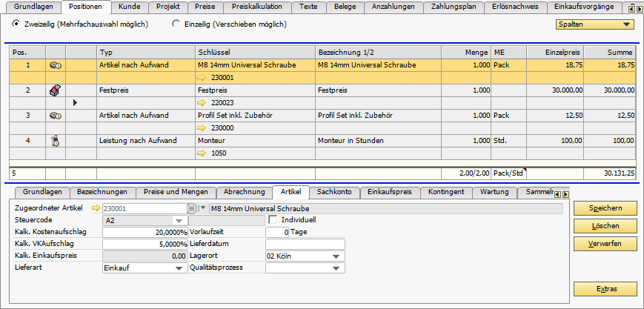Click the Speichern button
The height and width of the screenshot is (309, 644).
point(605,208)
